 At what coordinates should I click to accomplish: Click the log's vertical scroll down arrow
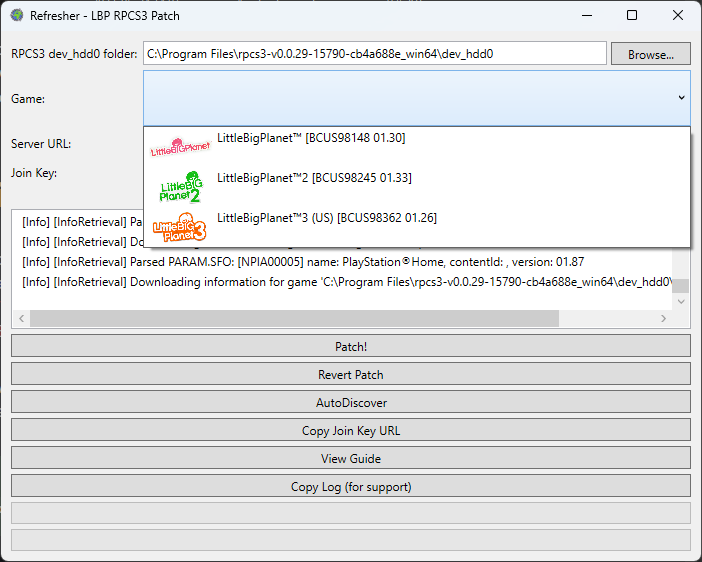coord(681,301)
